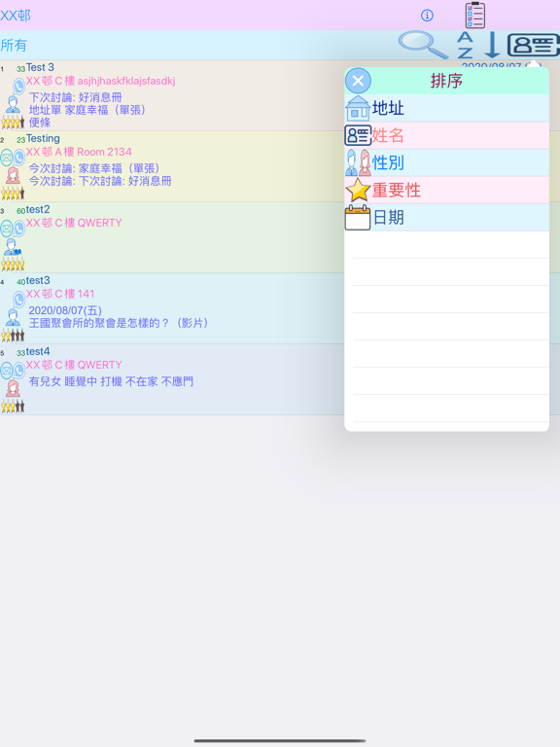Open the test4 record name

pyautogui.click(x=38, y=351)
